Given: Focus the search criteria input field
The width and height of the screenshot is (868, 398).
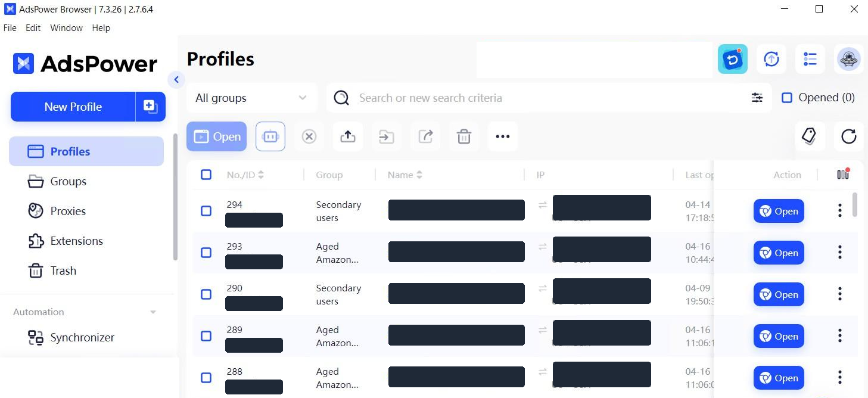Looking at the screenshot, I should [548, 98].
